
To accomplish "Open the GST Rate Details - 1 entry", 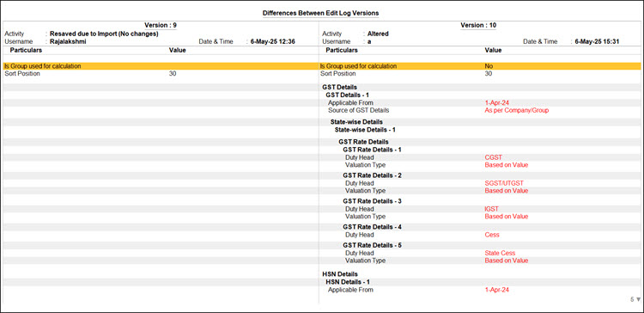I will point(372,150).
